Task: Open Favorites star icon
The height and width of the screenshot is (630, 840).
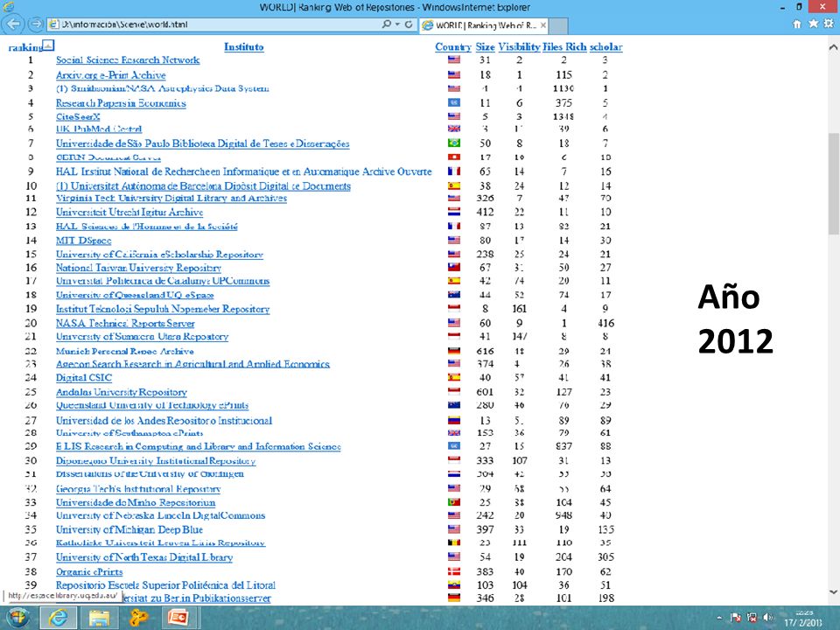Action: coord(813,24)
